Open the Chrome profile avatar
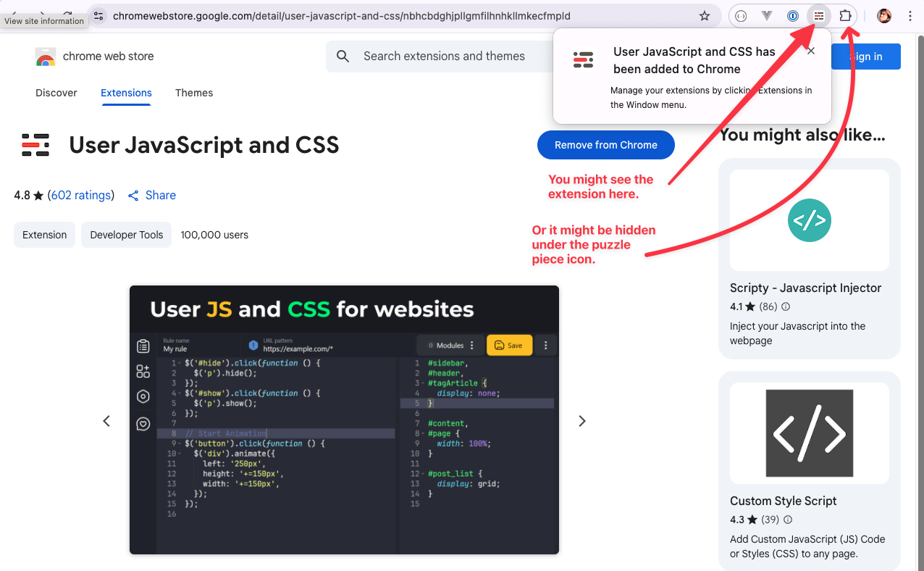 coord(884,16)
